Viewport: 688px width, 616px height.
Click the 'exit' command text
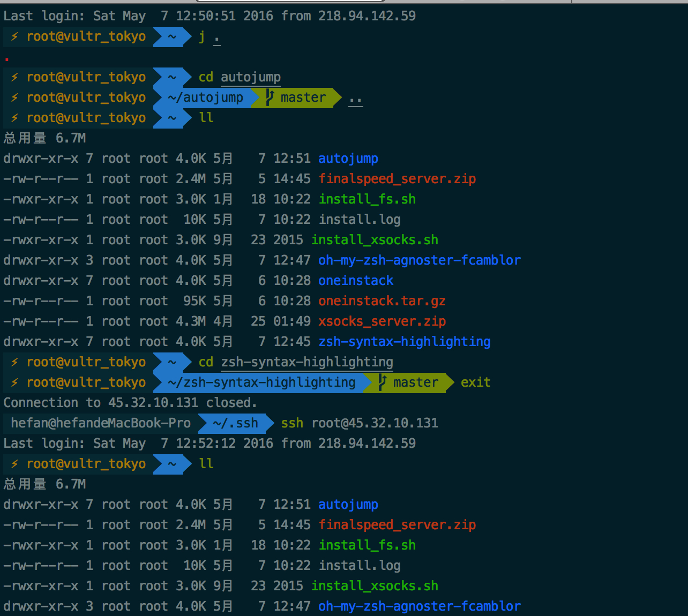click(x=476, y=382)
